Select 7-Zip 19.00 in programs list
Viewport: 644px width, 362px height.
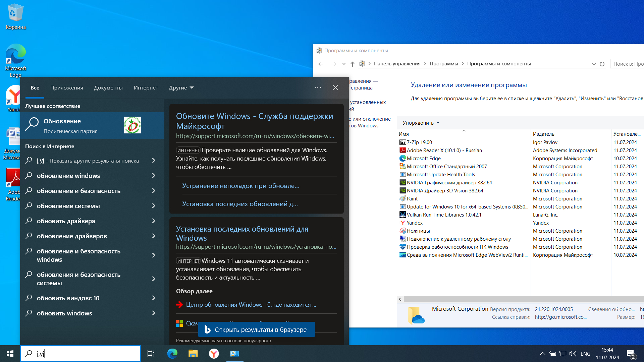(419, 142)
